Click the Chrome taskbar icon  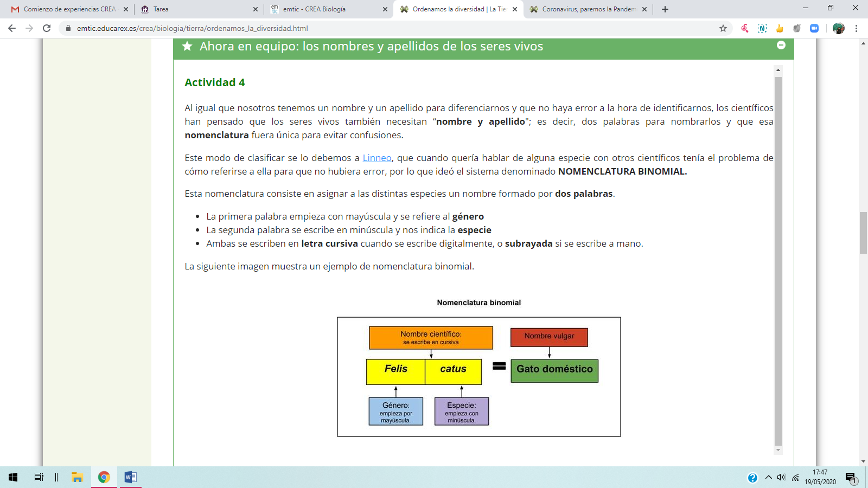click(104, 477)
